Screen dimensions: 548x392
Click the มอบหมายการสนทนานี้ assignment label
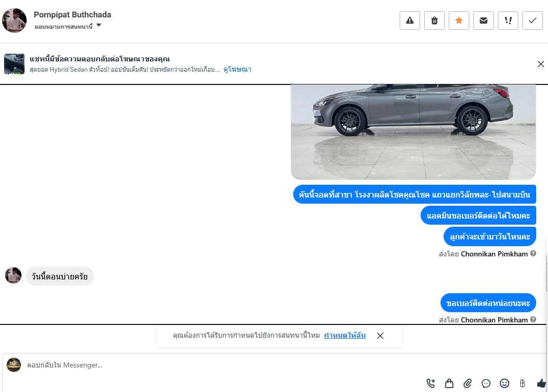[63, 27]
